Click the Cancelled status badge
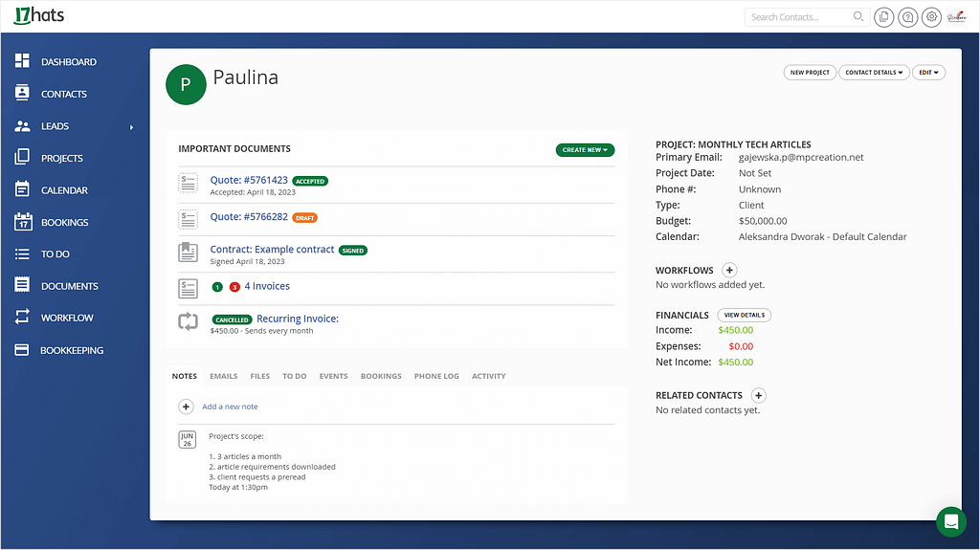 tap(232, 319)
